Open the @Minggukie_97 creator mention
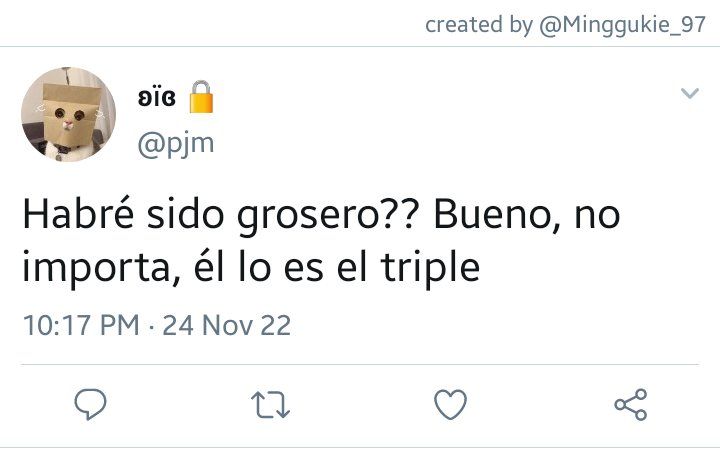 622,24
